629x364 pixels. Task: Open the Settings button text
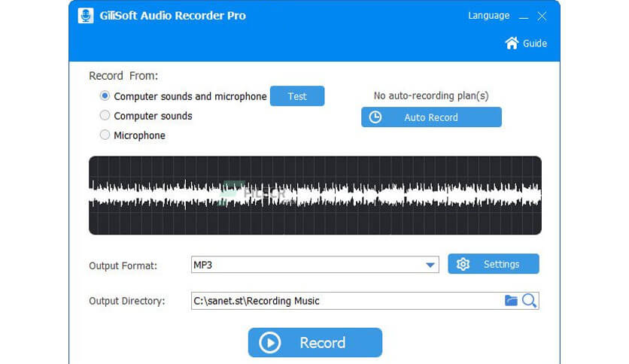click(x=501, y=264)
